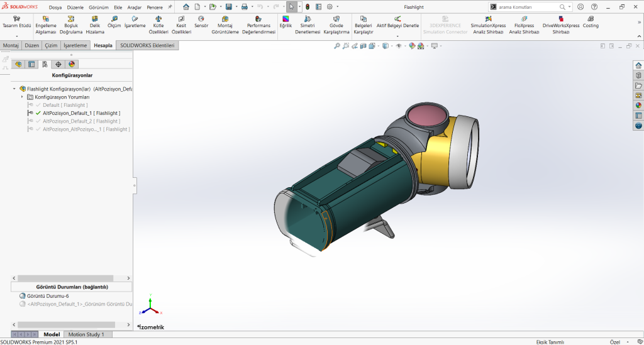This screenshot has width=644, height=345.
Task: Pin the menu bar with pushpin
Action: coord(170,7)
